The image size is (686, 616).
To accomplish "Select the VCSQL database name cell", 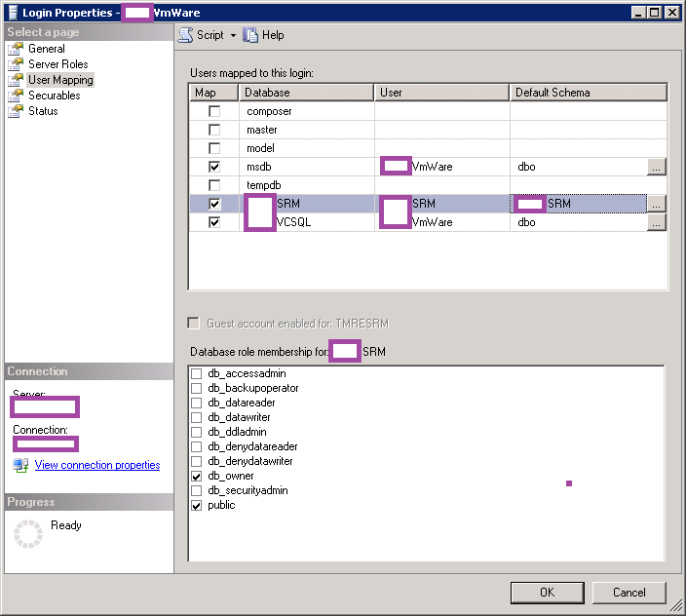I will [307, 222].
